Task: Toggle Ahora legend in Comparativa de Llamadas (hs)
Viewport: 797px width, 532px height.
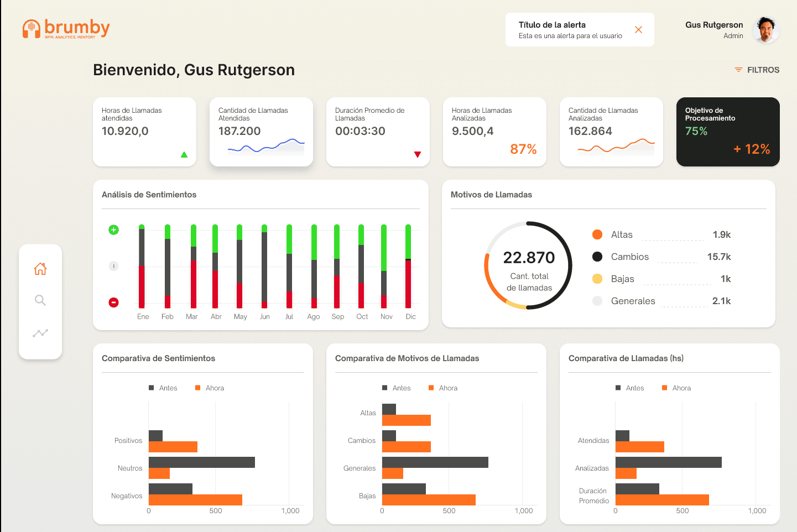Action: [x=676, y=388]
